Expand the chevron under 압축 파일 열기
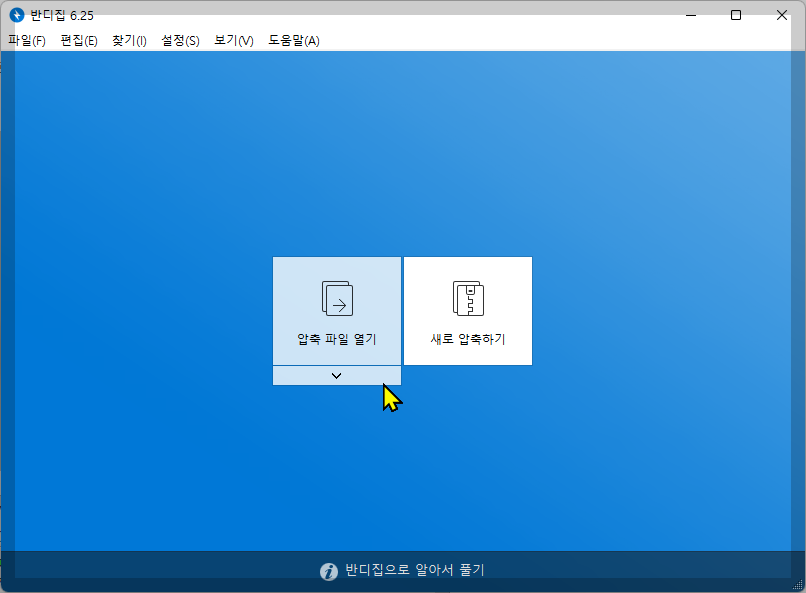This screenshot has height=593, width=806. (x=337, y=376)
